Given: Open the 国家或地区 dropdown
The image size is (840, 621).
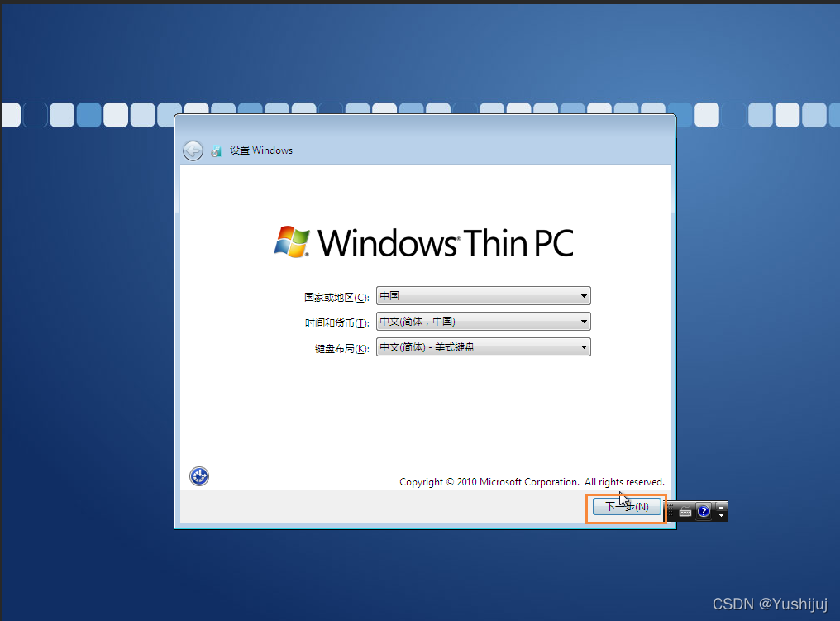Looking at the screenshot, I should click(x=483, y=296).
